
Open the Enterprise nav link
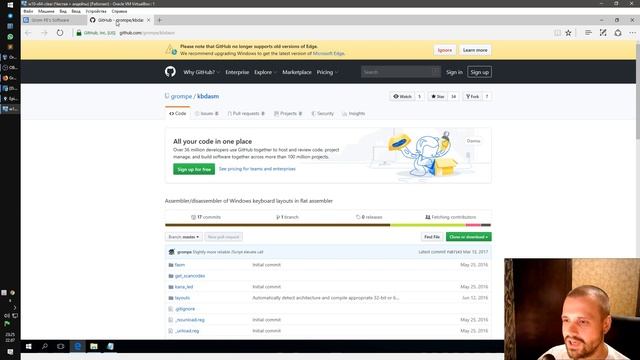tap(237, 72)
